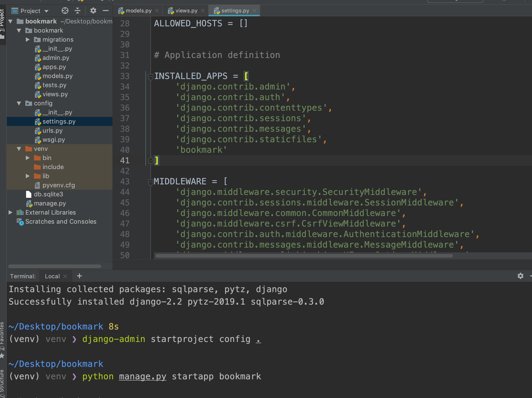Collapse the inner bookmark app folder
532x398 pixels.
click(x=19, y=31)
